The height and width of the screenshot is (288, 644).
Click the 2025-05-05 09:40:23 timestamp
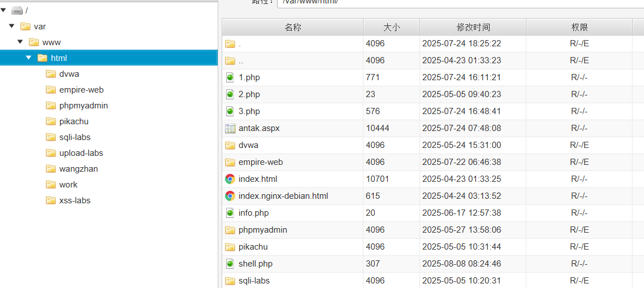[x=461, y=94]
